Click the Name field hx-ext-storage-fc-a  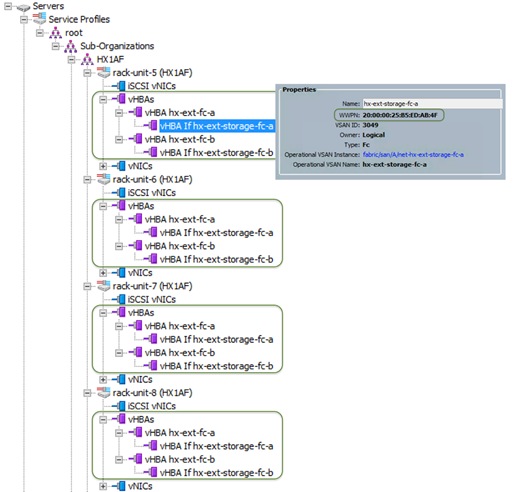click(433, 103)
